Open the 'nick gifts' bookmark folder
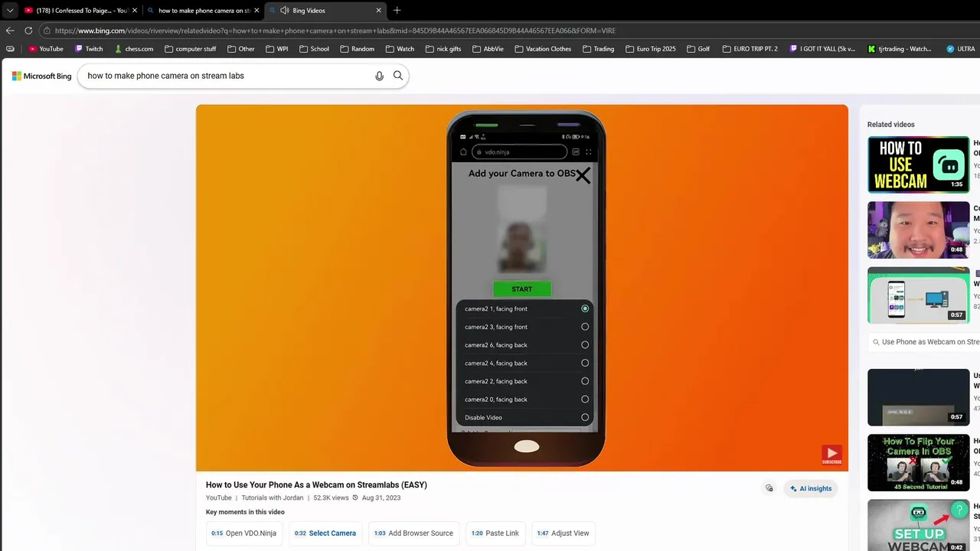Screen dimensions: 980x551 click(x=443, y=49)
